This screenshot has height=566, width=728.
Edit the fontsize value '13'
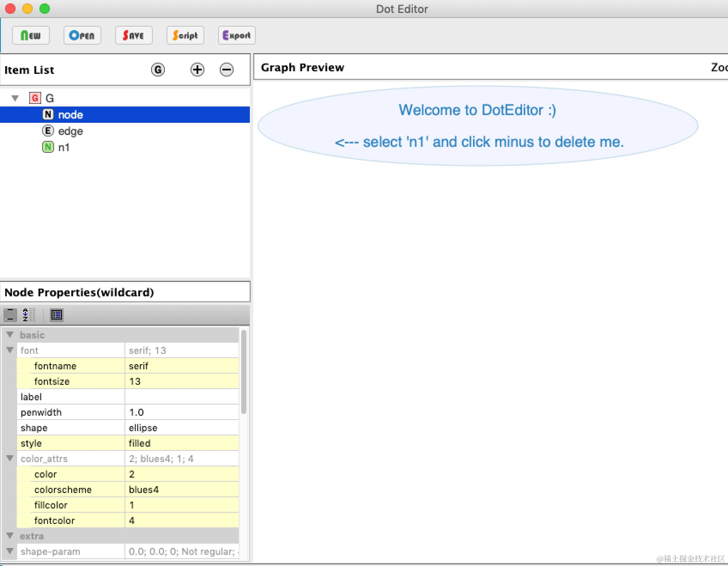click(x=182, y=381)
